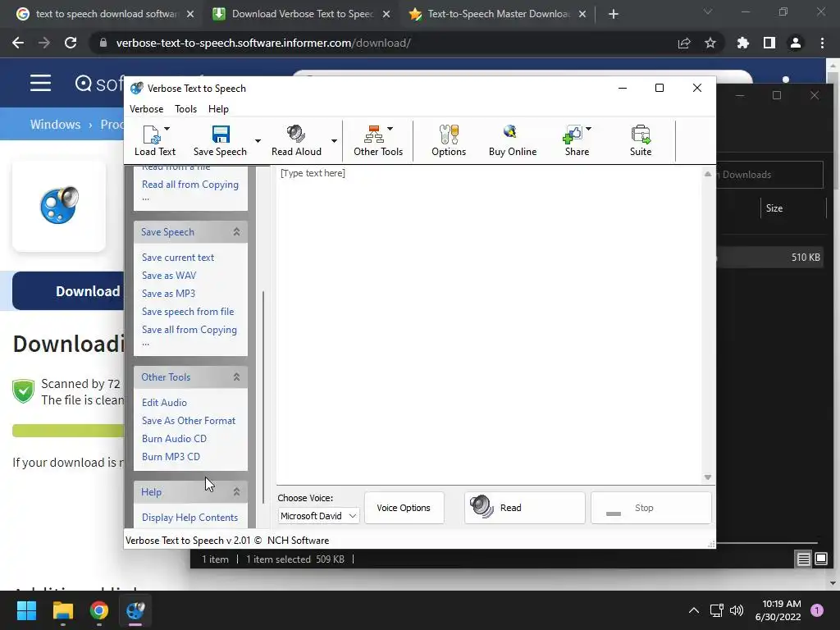This screenshot has width=840, height=630.
Task: Open the Tools menu
Action: 185,109
